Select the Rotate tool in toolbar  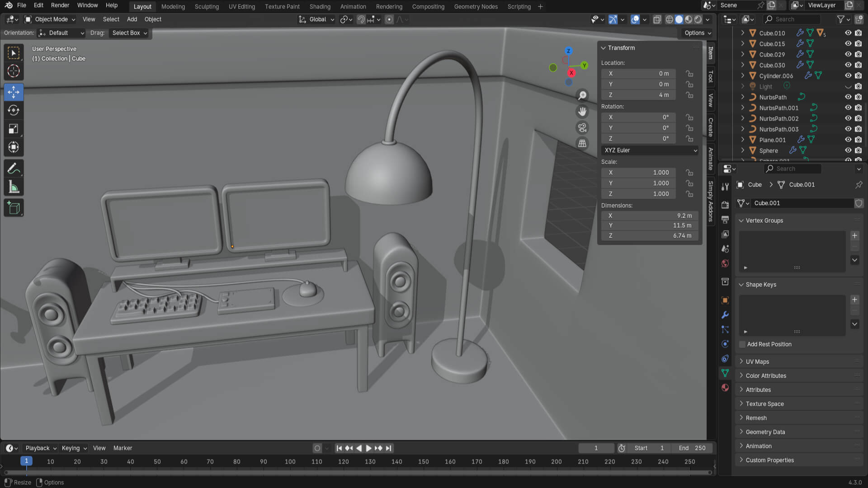(14, 110)
